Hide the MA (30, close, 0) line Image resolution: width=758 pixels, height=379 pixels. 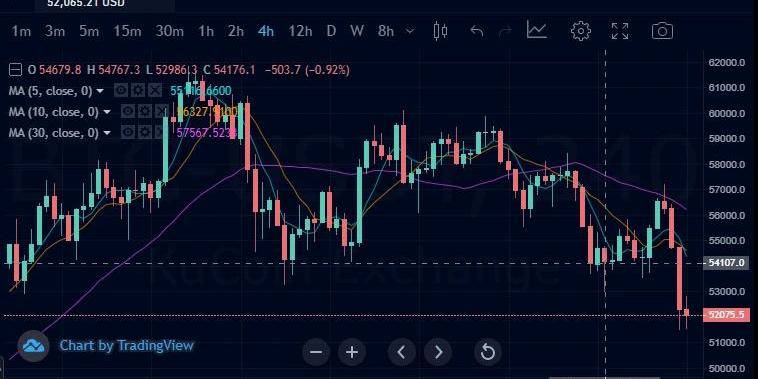click(128, 132)
